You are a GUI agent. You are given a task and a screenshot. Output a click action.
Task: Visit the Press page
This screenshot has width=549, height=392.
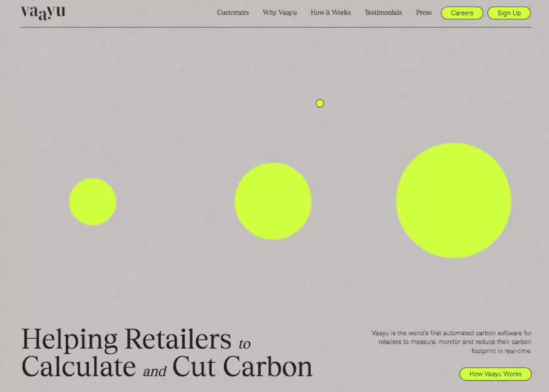pos(423,13)
